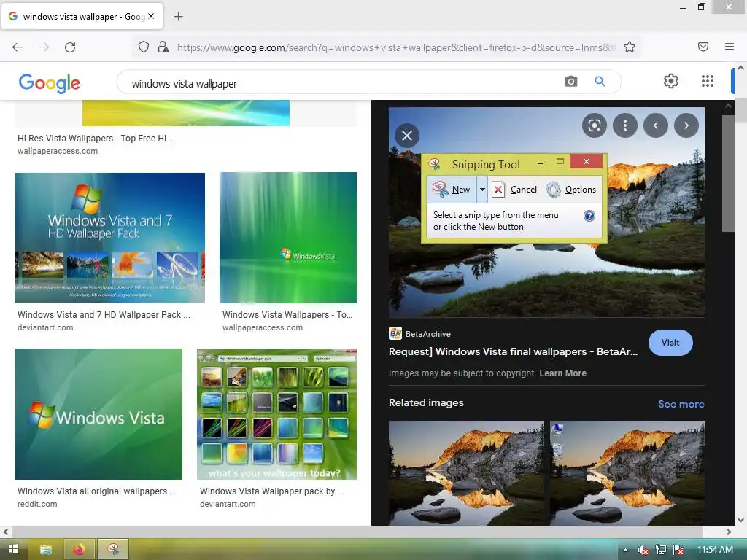Open the BetaArchive source link
Screen dimensions: 747x560
tap(427, 334)
